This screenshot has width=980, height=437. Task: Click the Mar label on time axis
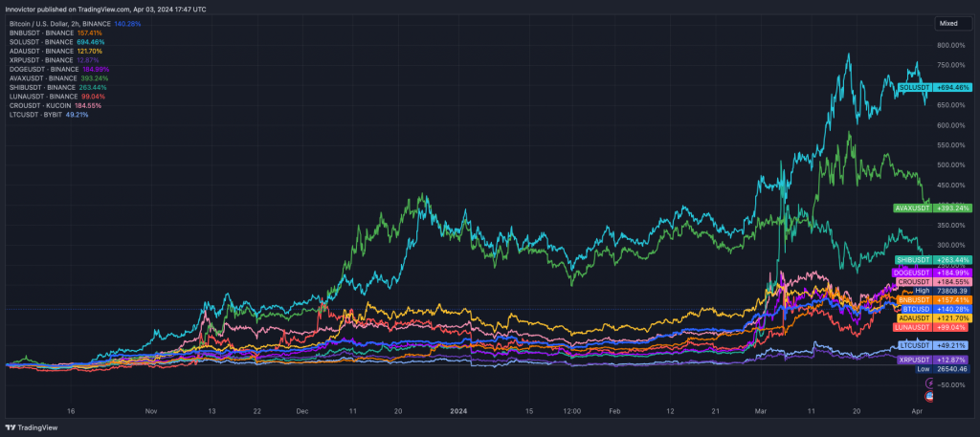(760, 409)
